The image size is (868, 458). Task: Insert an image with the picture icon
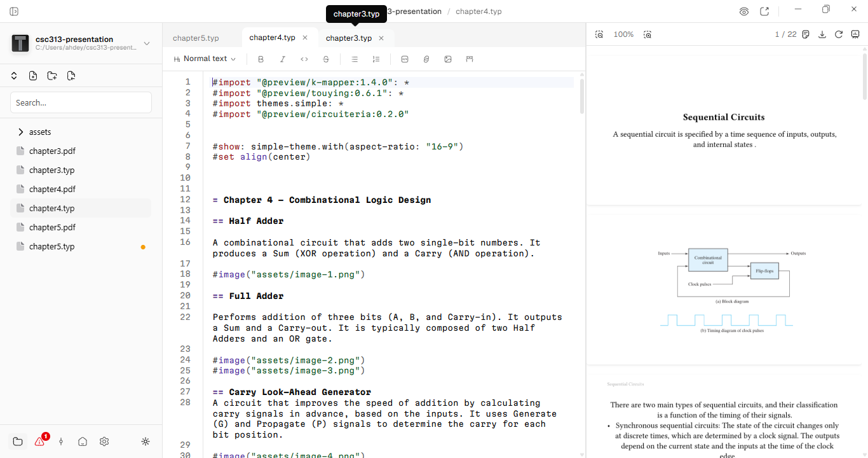pyautogui.click(x=448, y=59)
